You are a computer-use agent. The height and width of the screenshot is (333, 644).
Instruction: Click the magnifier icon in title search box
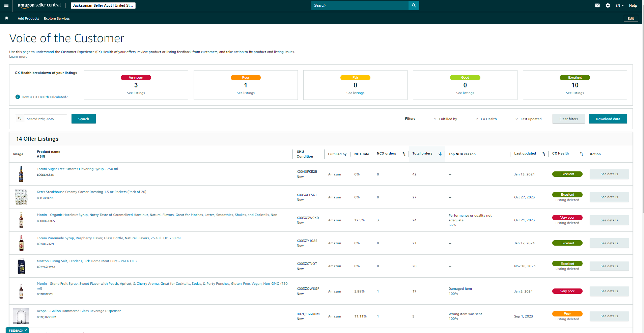pyautogui.click(x=20, y=119)
